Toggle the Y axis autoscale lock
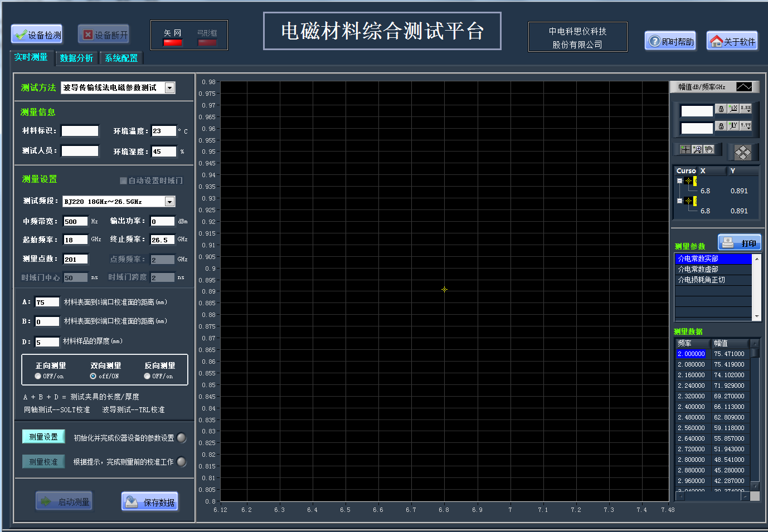The width and height of the screenshot is (768, 532). [721, 126]
